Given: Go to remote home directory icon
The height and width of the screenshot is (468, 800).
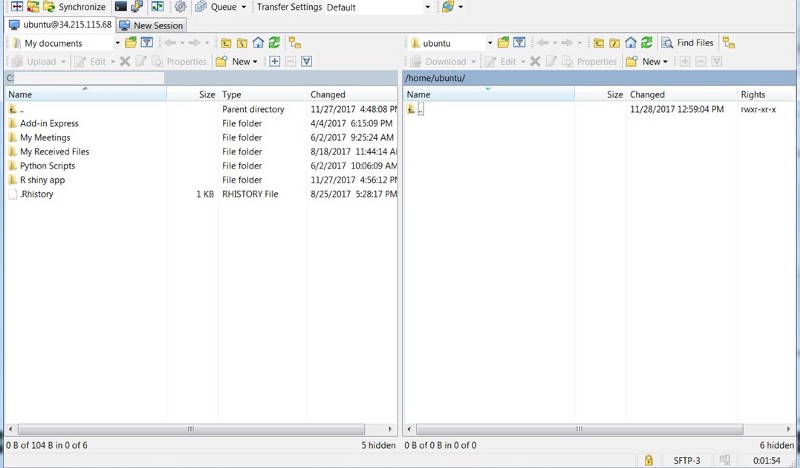Looking at the screenshot, I should click(631, 43).
